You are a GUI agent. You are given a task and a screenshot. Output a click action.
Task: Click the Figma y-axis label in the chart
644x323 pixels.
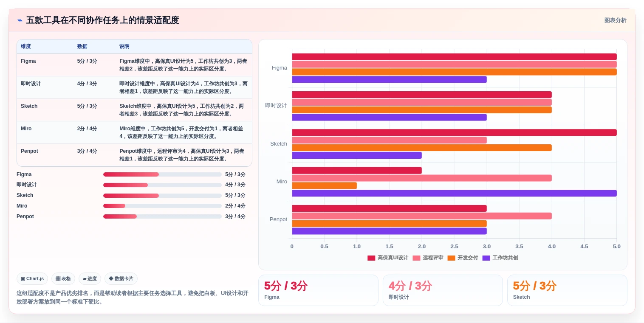[x=280, y=68]
